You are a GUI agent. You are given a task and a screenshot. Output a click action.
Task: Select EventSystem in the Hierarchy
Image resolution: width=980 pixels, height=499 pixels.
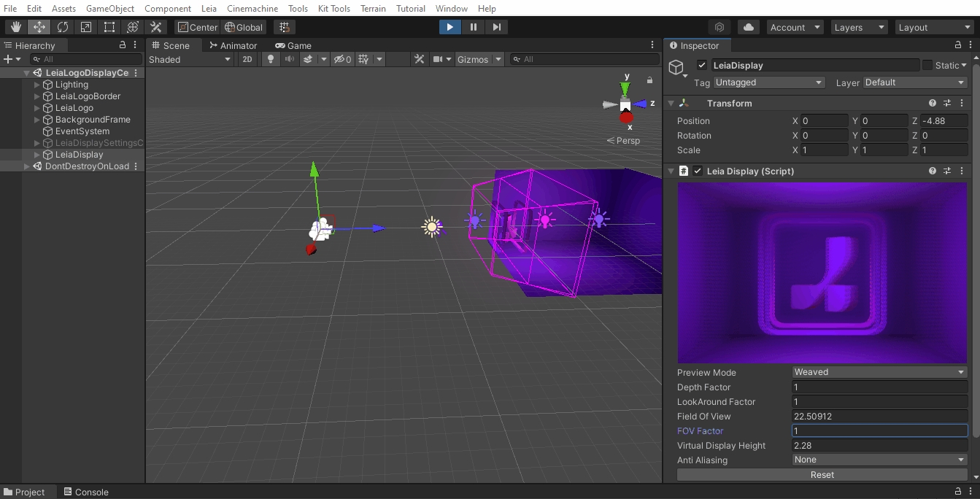pos(82,131)
